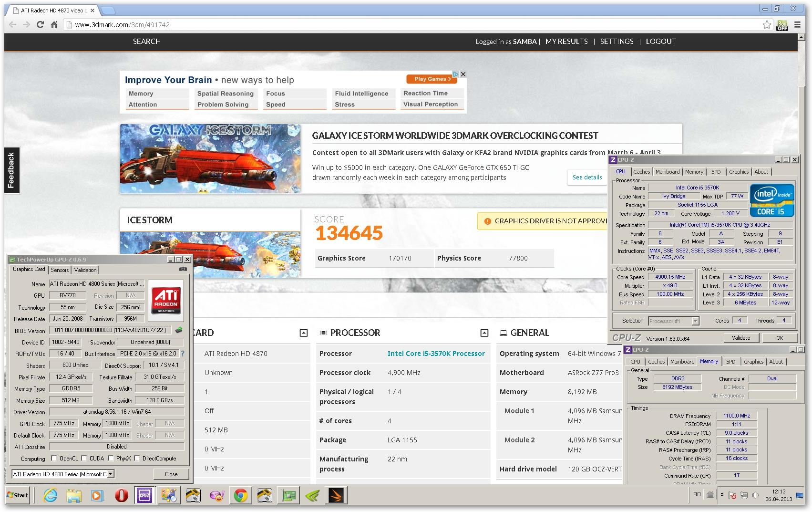812x512 pixels.
Task: Open the Yahoo Messenger taskbar icon
Action: click(x=217, y=496)
